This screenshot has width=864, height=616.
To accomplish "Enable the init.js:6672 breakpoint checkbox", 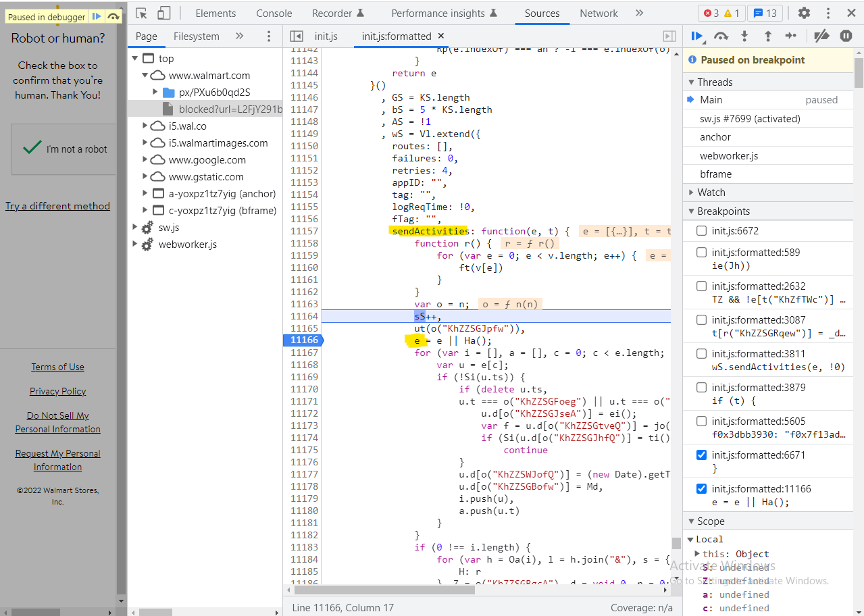I will [x=701, y=231].
